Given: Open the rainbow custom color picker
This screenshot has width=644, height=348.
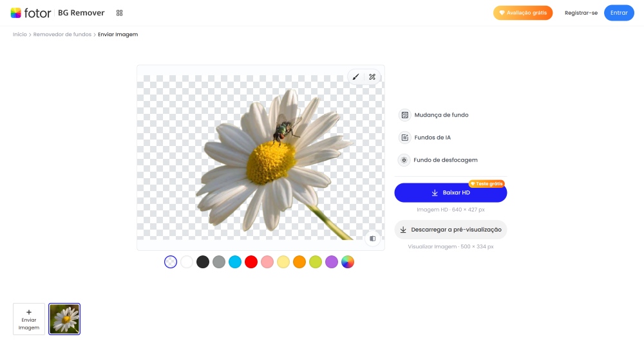Looking at the screenshot, I should tap(348, 262).
